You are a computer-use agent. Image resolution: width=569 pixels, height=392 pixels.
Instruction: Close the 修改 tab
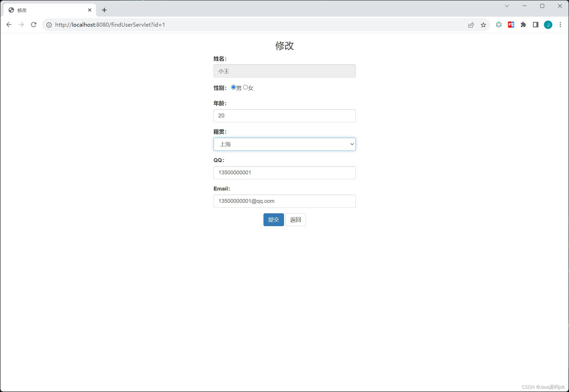(90, 10)
